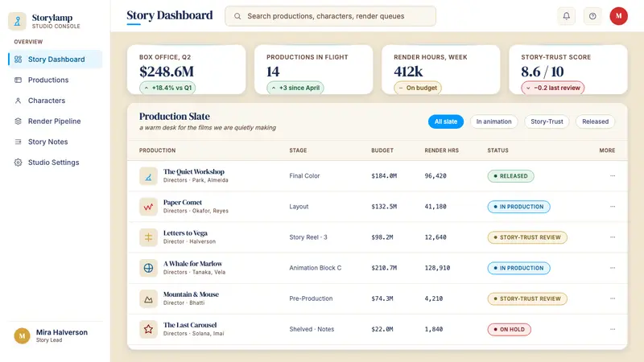The image size is (644, 362).
Task: Click the 8.6 / 10 story-trust score
Action: click(542, 72)
